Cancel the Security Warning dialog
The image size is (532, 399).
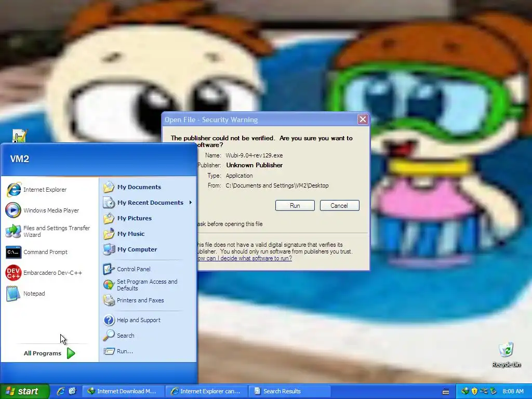coord(339,206)
